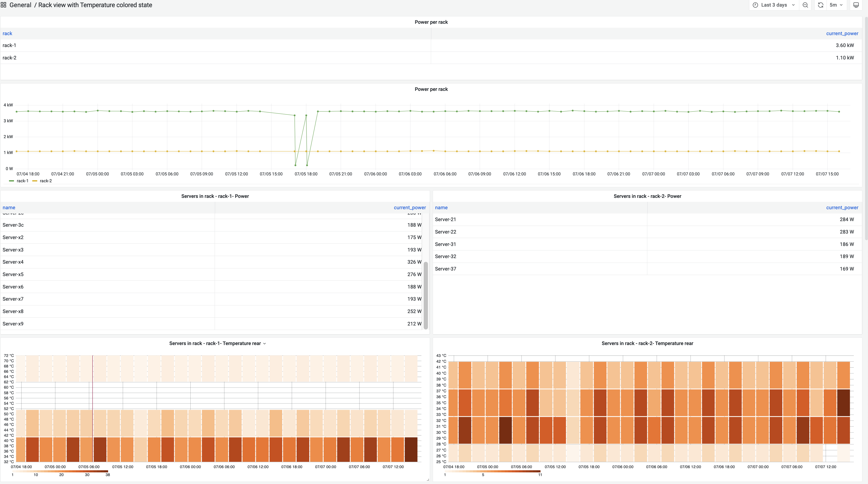Open the 5m refresh interval dropdown
Viewport: 868px width, 484px height.
tap(836, 5)
